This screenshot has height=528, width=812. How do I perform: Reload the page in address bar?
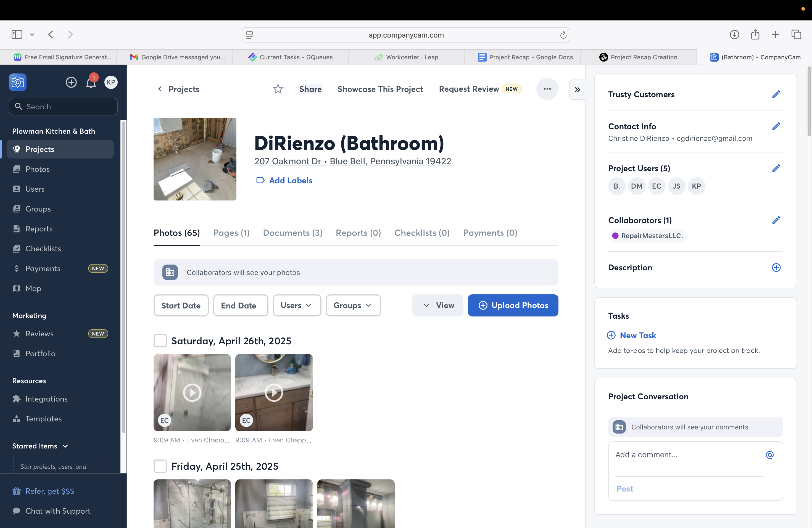(563, 35)
